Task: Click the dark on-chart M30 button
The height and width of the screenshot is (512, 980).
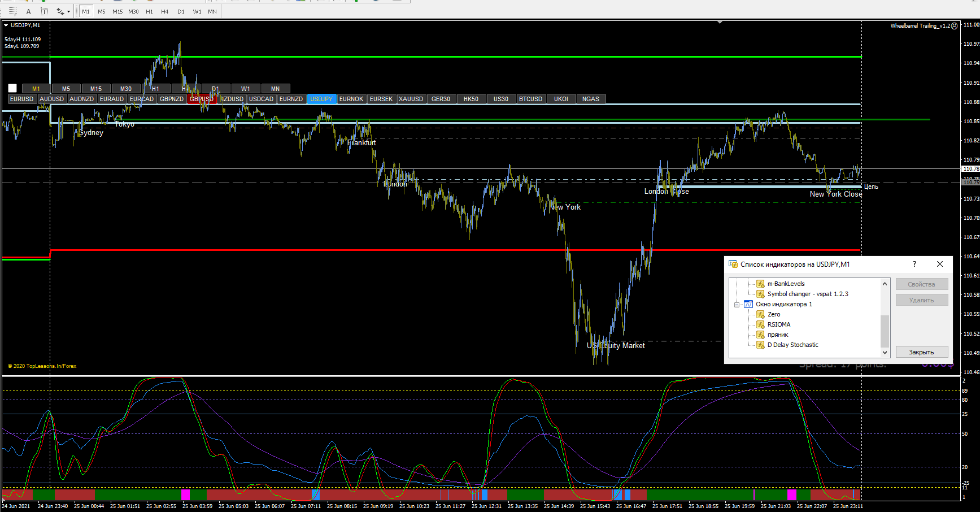Action: click(126, 89)
